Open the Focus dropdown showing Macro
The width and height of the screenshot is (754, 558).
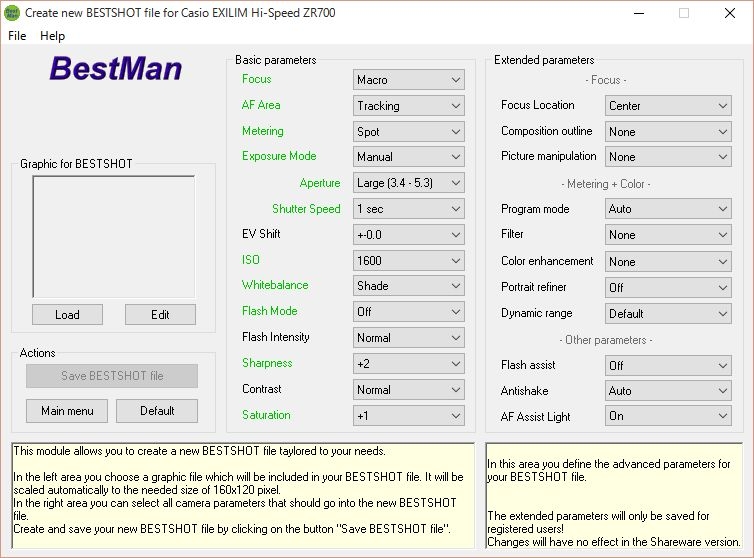coord(408,80)
